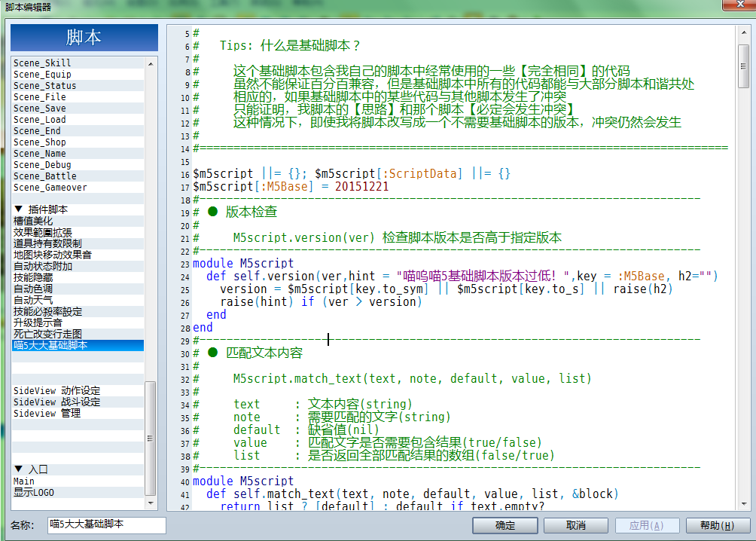Select the 技能必殺率設定 script
This screenshot has height=541, width=756.
tap(78, 312)
